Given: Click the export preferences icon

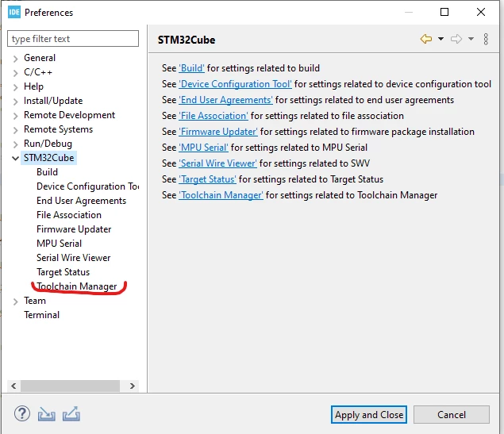Looking at the screenshot, I should point(71,413).
